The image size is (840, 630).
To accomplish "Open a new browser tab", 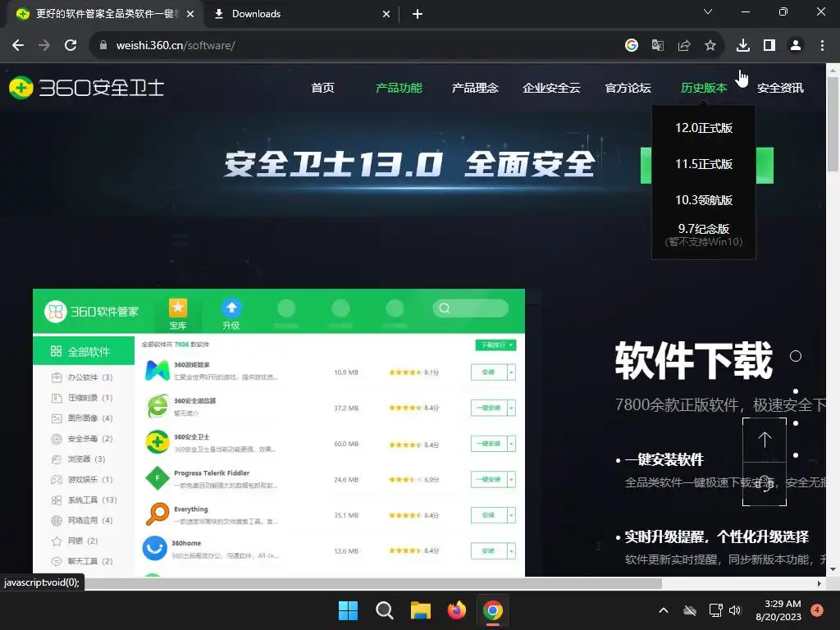I will point(418,14).
